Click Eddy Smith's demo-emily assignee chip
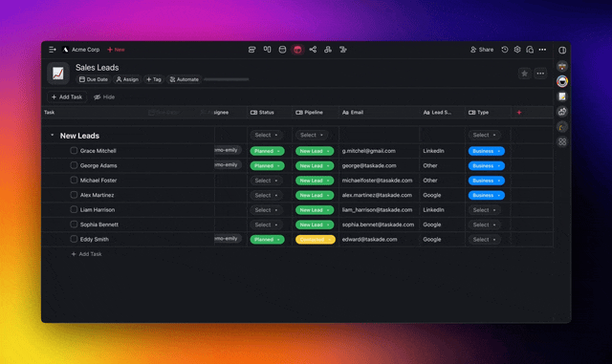The width and height of the screenshot is (612, 364). [229, 239]
